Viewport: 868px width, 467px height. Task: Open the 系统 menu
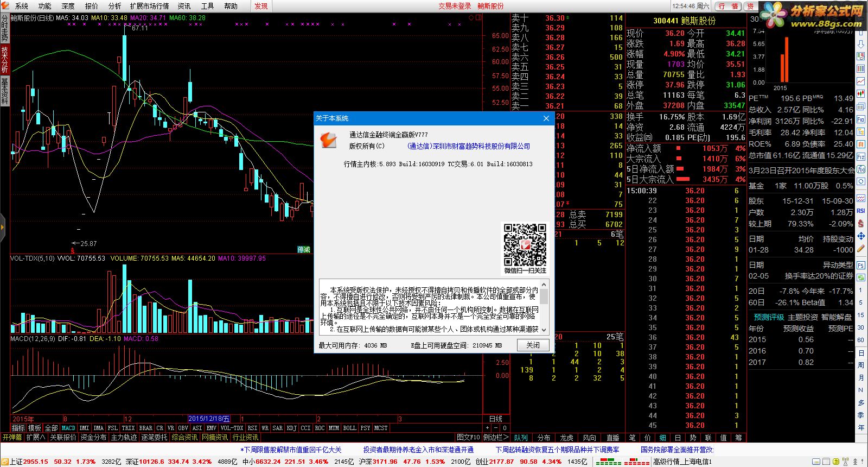[x=22, y=6]
